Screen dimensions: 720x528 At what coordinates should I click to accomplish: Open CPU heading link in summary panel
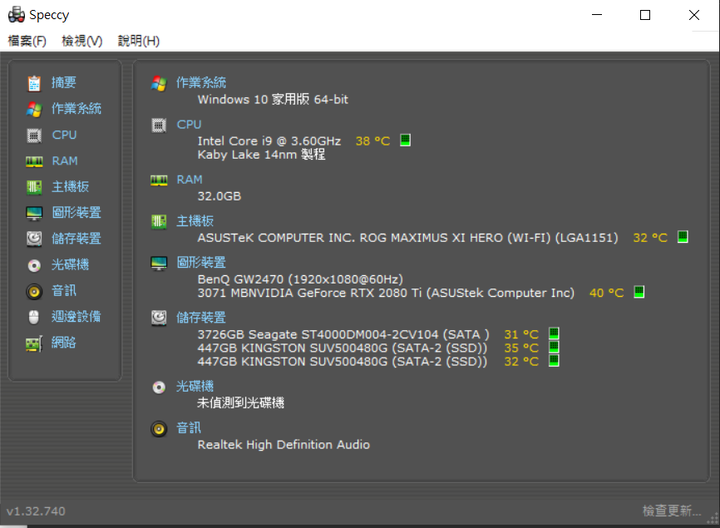pyautogui.click(x=189, y=124)
